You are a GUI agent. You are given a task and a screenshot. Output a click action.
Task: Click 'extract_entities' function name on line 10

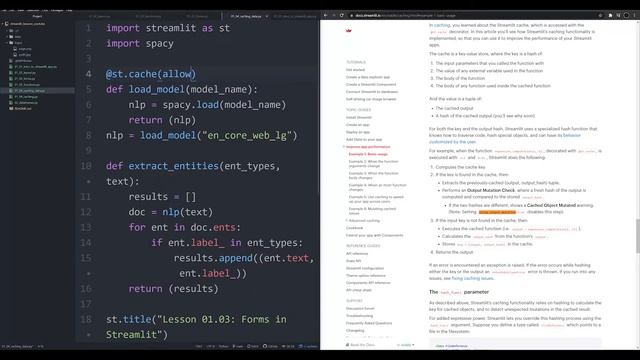pyautogui.click(x=174, y=166)
